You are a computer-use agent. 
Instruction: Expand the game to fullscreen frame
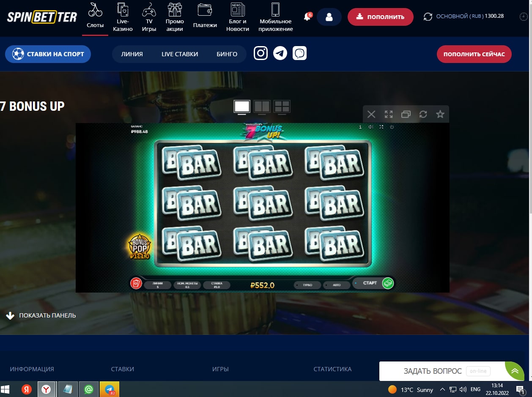389,114
